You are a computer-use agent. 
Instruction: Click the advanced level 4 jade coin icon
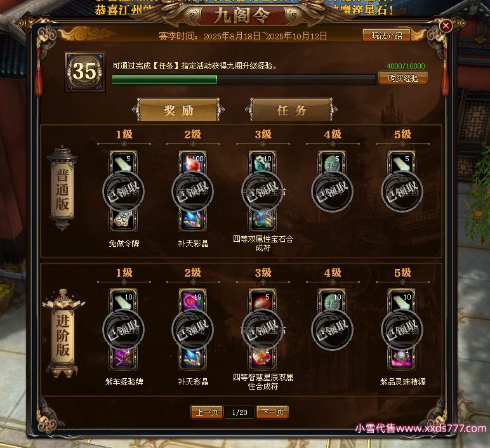(x=332, y=301)
